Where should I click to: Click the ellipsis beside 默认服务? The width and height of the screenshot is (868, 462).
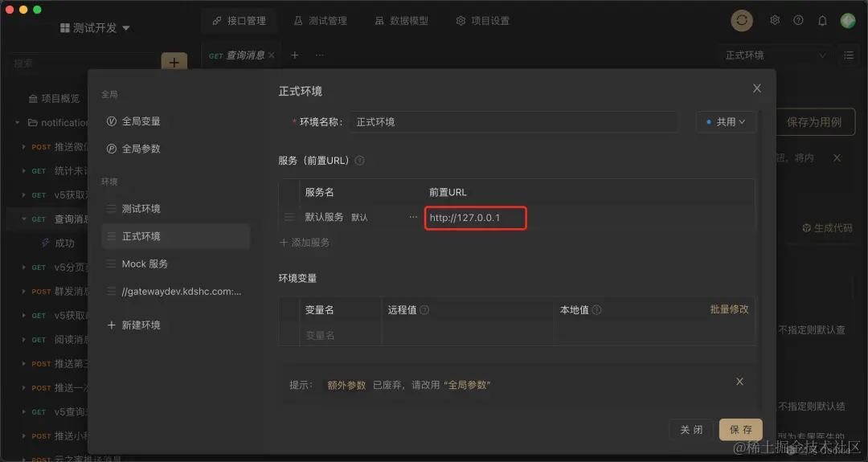(413, 217)
